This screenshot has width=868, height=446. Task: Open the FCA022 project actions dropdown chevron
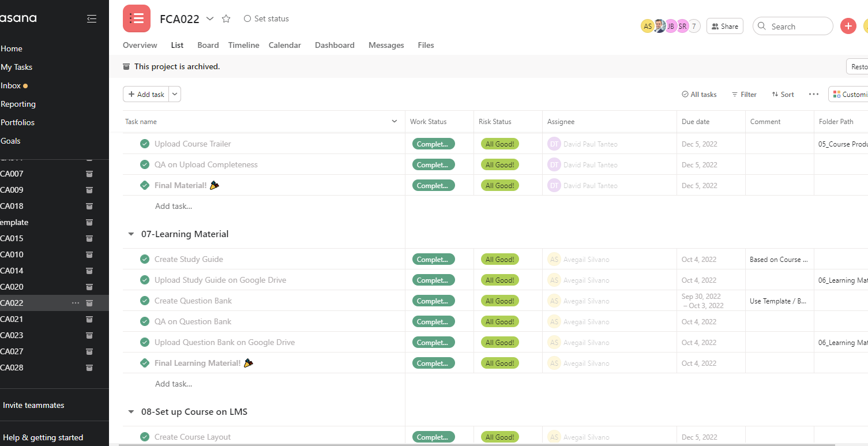[210, 18]
